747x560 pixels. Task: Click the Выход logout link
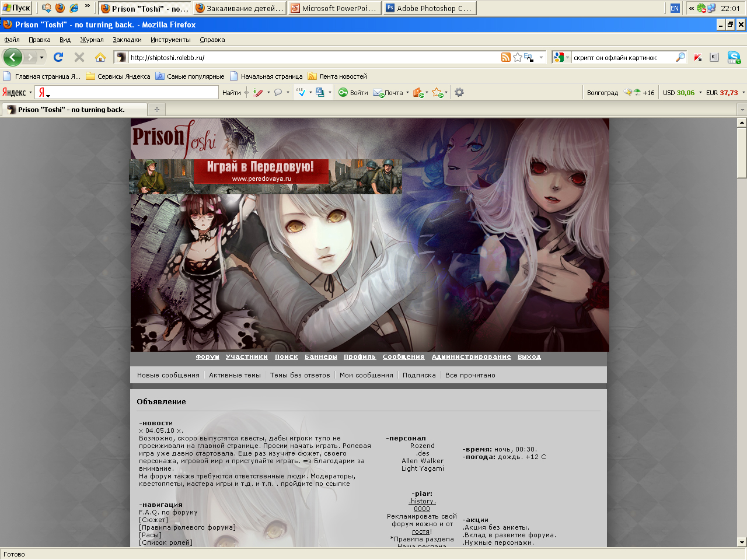point(529,356)
